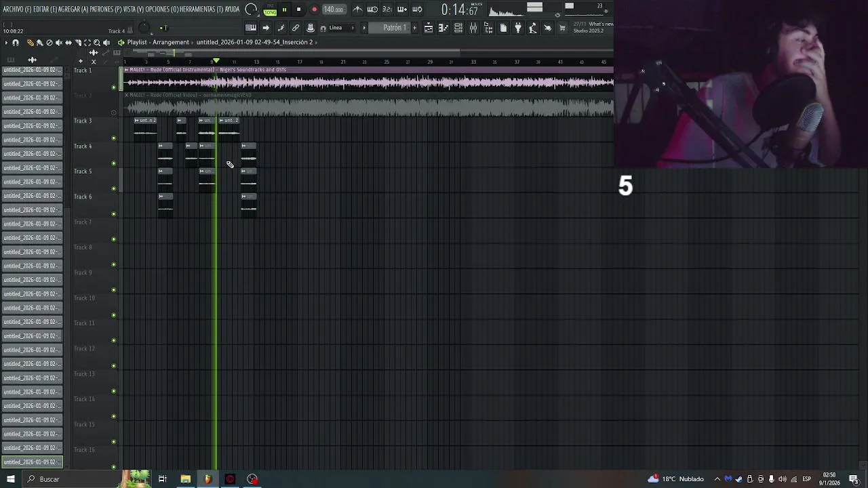Open the OPCIONES menu

pyautogui.click(x=161, y=9)
